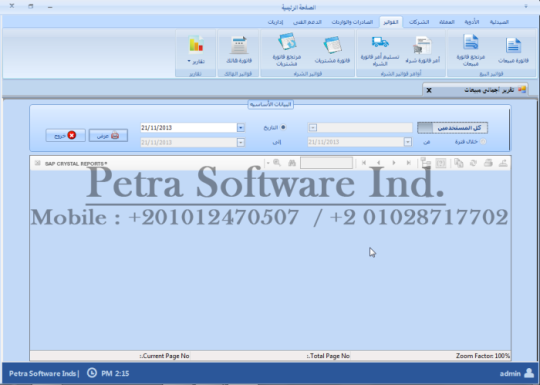
Task: Select the date (التاريخ) radio button
Action: 283,127
